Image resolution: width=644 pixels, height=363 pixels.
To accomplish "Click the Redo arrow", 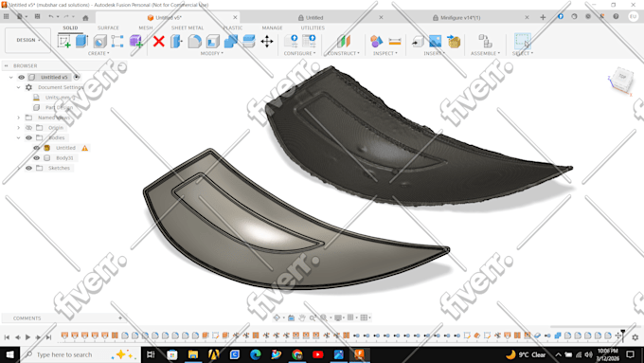I will [66, 16].
